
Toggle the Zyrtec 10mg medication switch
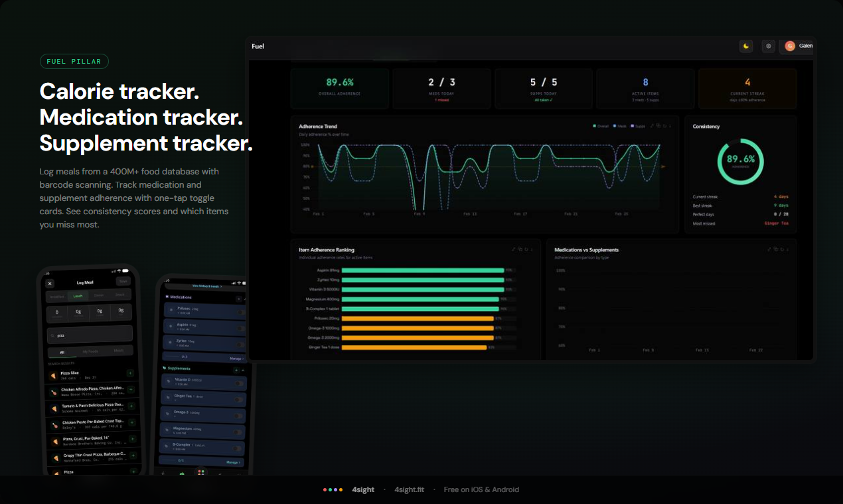click(240, 345)
